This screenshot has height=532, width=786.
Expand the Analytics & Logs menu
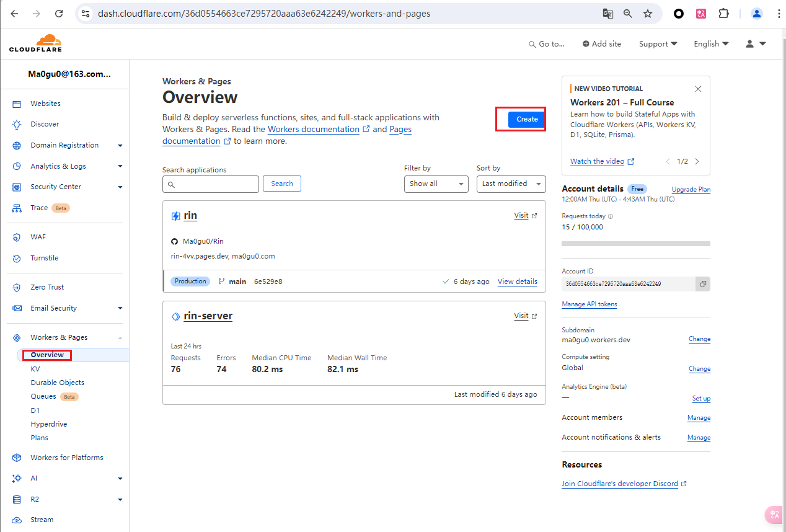coord(120,167)
